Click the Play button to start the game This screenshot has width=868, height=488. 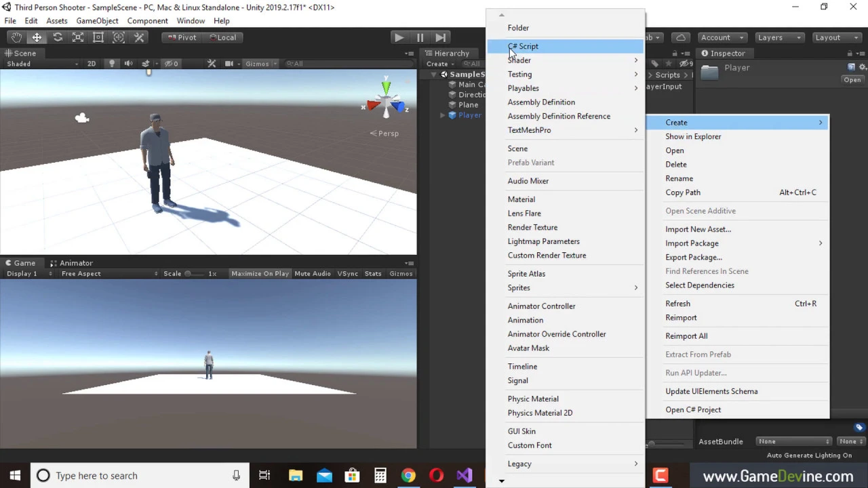tap(399, 37)
